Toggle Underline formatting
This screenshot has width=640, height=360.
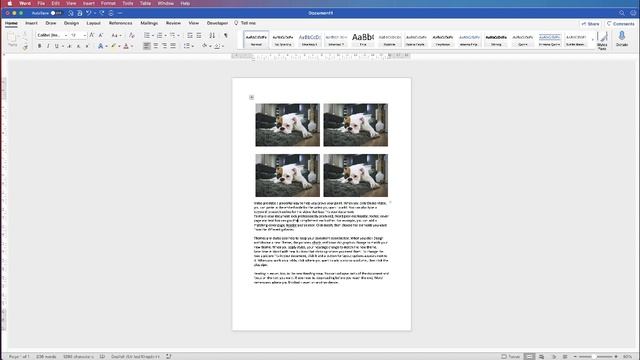(57, 46)
